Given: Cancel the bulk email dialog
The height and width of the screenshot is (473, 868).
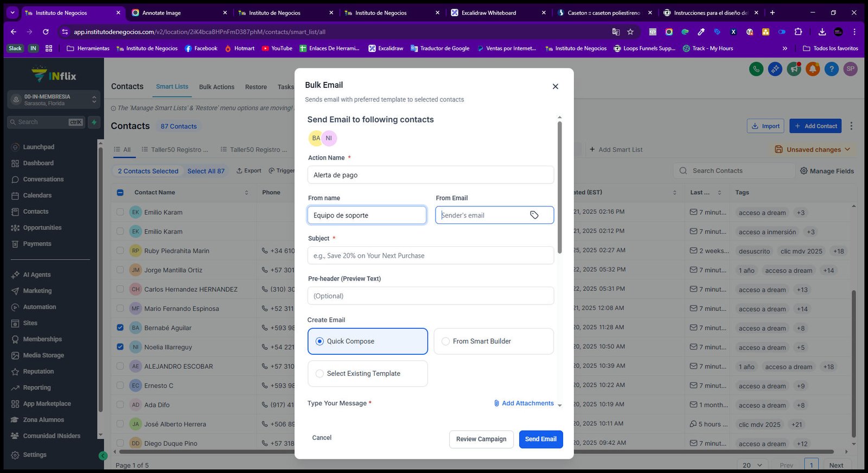Looking at the screenshot, I should tap(322, 438).
